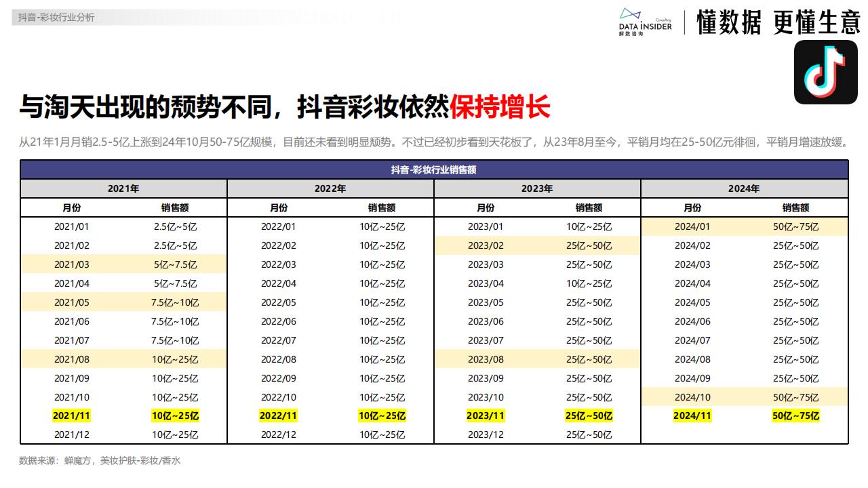Select the 2021/03 highlighted month cell
Viewport: 868px width, 488px height.
tap(72, 264)
